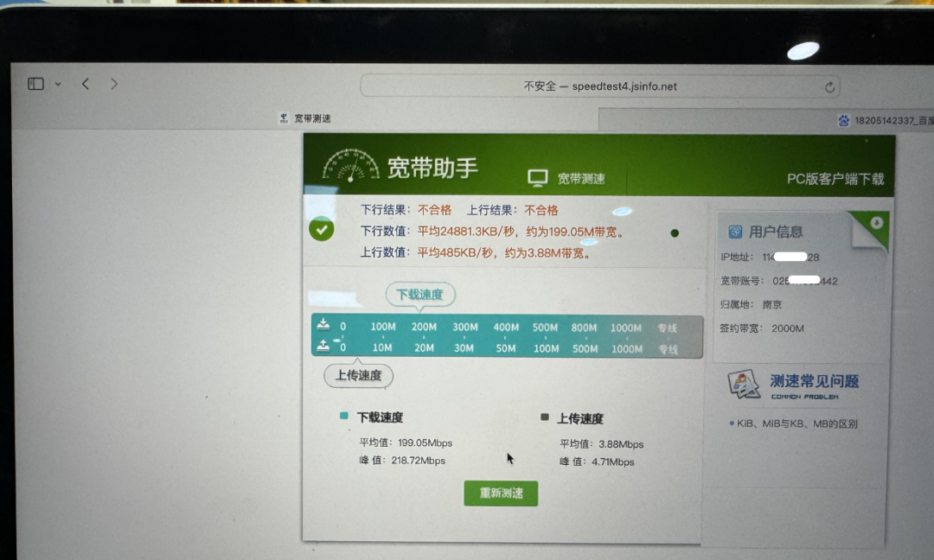Switch to the 宽带测速 browser tab
Viewport: 934px width, 560px height.
pos(305,118)
